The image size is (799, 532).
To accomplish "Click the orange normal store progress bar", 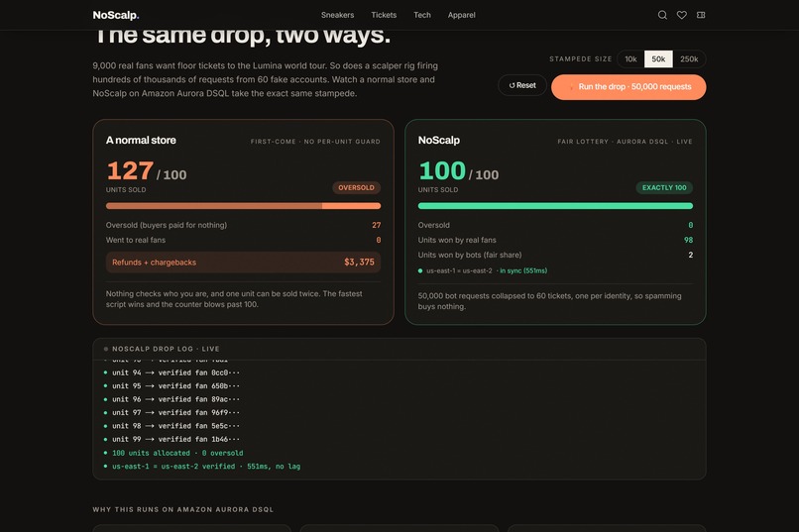I will point(243,206).
